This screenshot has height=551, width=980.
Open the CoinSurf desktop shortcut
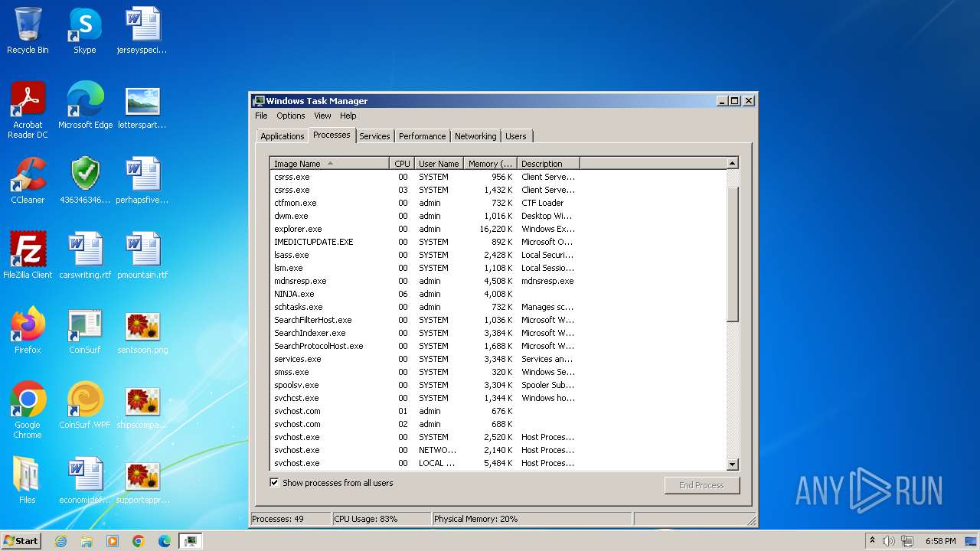(x=85, y=331)
